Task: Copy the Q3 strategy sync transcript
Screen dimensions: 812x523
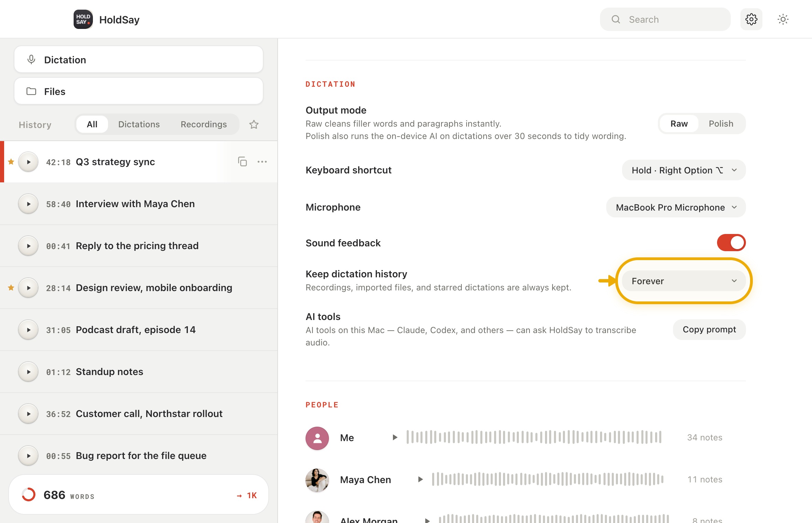Action: [x=243, y=161]
